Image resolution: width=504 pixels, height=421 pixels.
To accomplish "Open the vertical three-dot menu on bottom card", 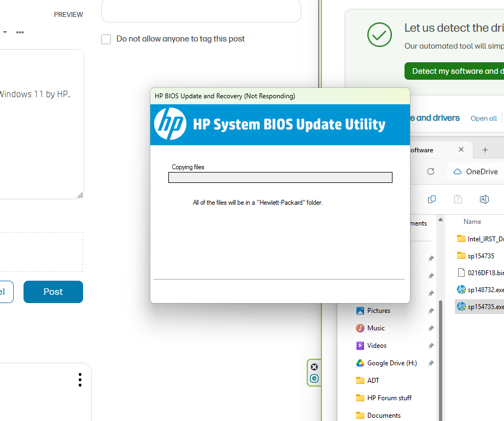I will pos(80,380).
